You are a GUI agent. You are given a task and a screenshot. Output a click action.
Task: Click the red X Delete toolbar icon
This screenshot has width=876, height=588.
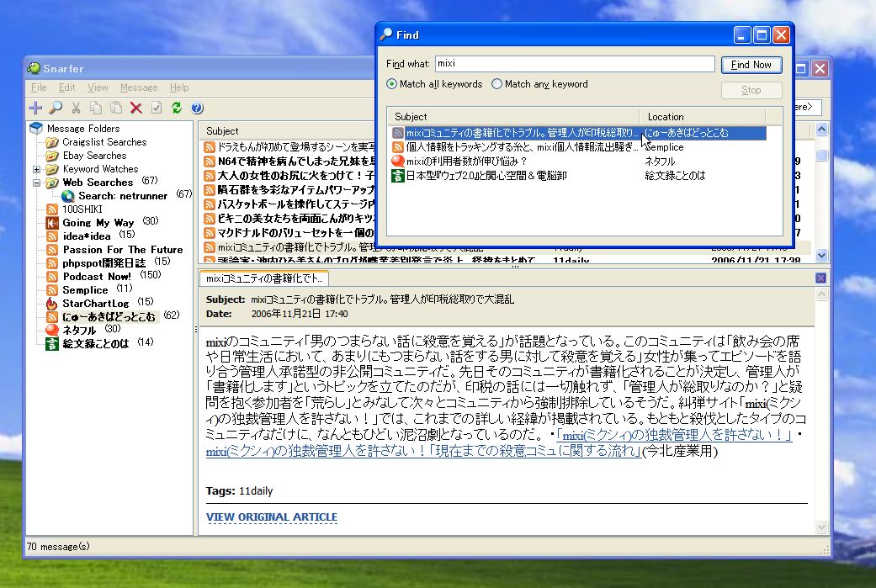click(x=136, y=108)
